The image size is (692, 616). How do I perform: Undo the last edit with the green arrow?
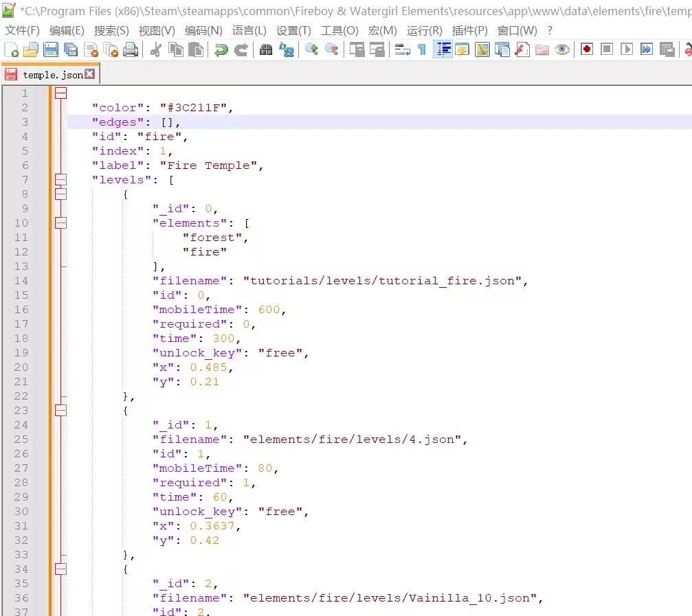click(221, 50)
